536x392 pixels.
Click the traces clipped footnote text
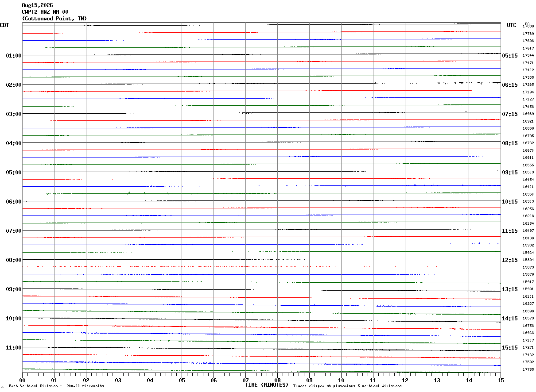click(x=347, y=386)
